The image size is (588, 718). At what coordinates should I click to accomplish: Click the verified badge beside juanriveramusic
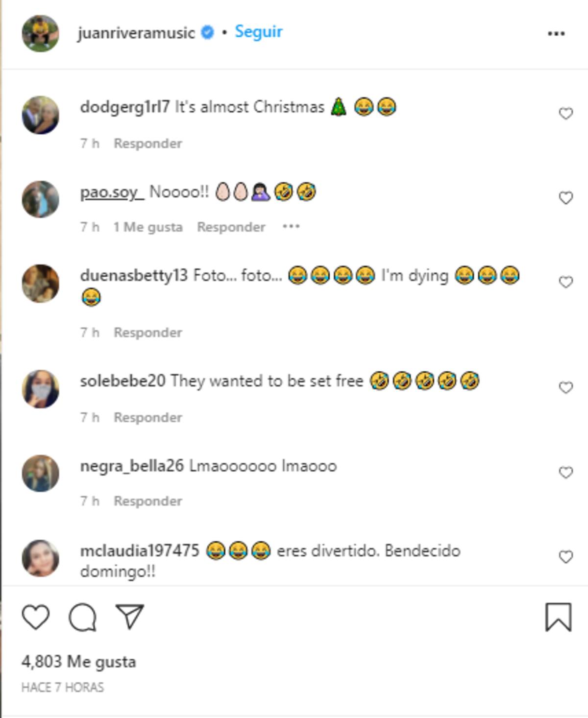tap(208, 33)
